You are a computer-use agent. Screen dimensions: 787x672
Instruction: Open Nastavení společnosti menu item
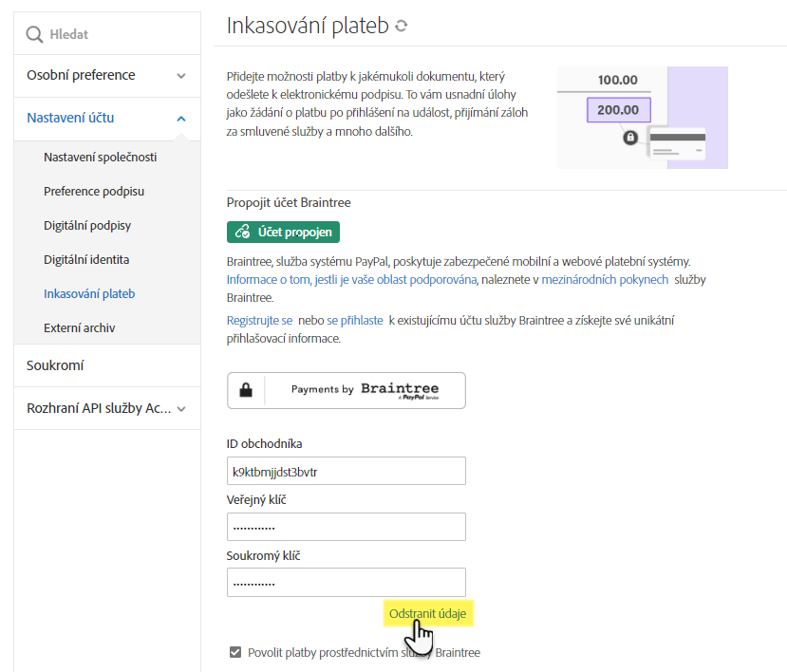pyautogui.click(x=101, y=157)
